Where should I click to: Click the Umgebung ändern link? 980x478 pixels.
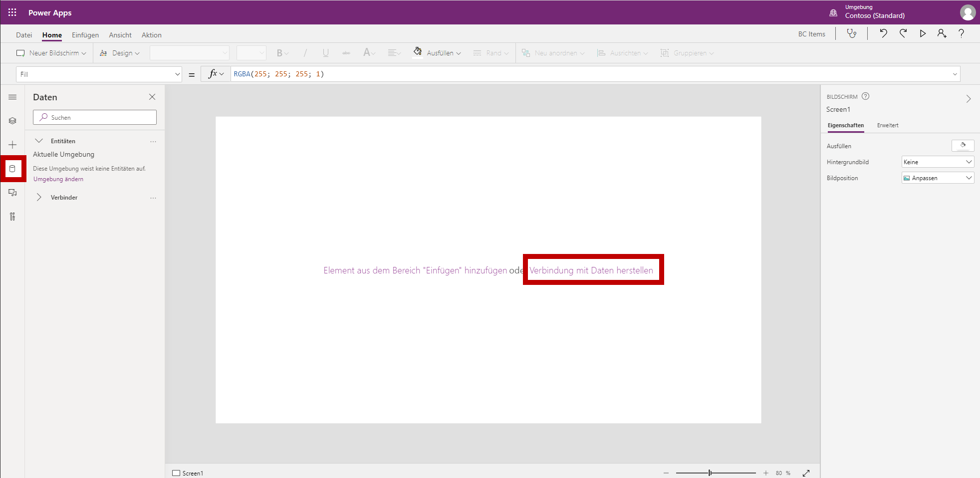pos(58,179)
